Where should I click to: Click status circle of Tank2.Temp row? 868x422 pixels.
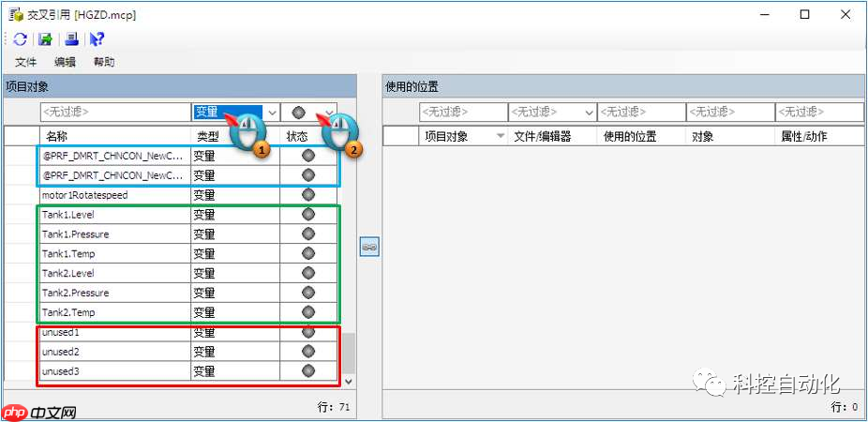click(x=308, y=311)
